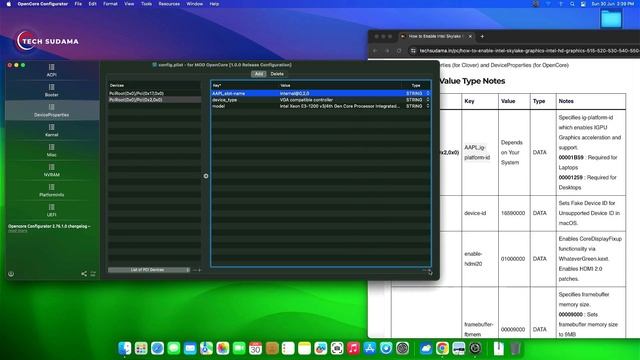Change Type of the device_type row
The image size is (640, 360).
pos(418,100)
